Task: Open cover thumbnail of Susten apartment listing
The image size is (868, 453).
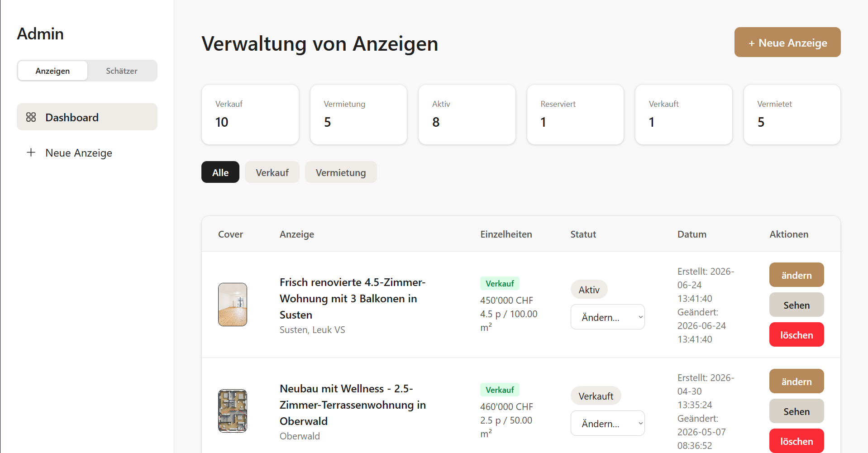Action: click(x=233, y=305)
